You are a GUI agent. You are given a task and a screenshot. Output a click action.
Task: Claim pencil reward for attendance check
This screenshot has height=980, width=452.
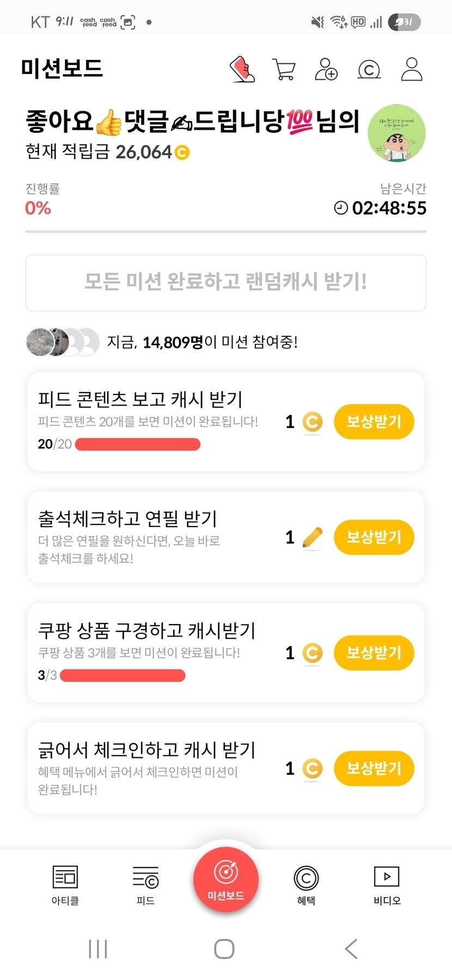(374, 537)
